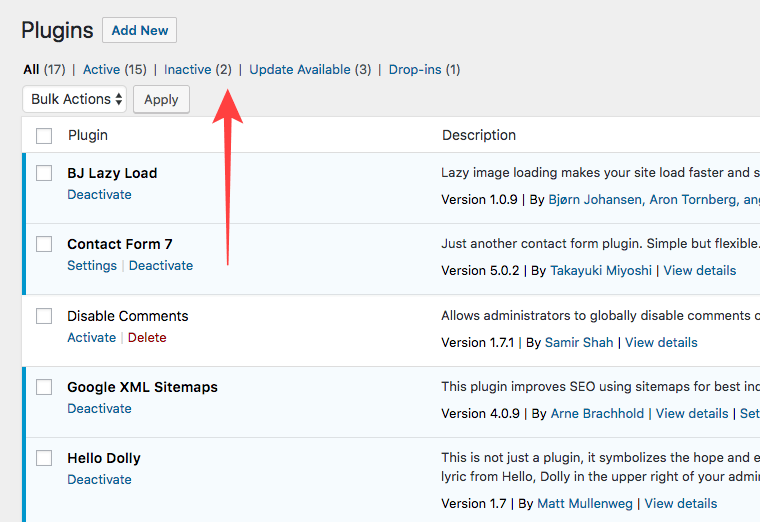Click the Plugin column header

88,135
